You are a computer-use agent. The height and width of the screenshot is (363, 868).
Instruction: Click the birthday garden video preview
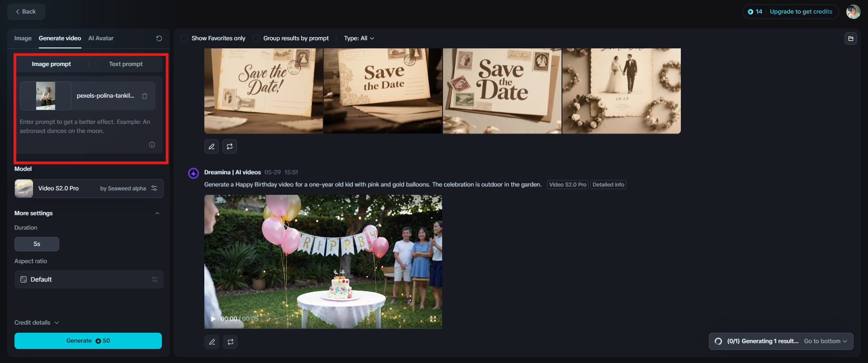click(x=323, y=262)
